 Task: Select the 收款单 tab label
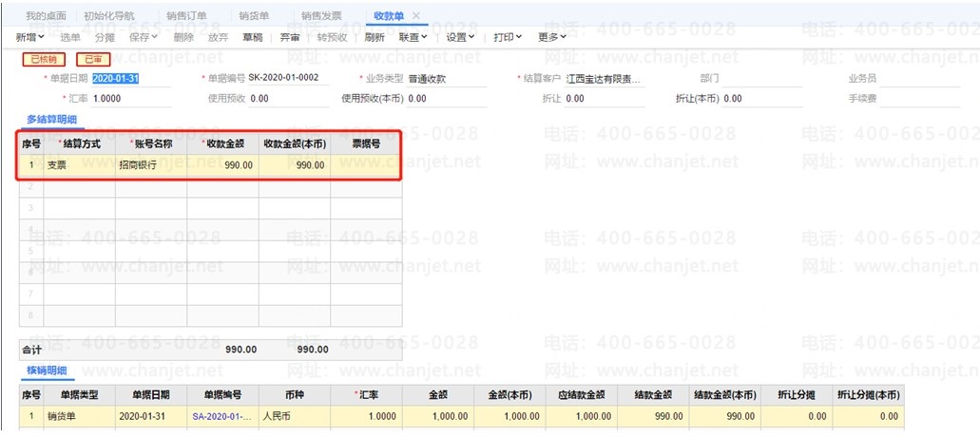click(388, 15)
